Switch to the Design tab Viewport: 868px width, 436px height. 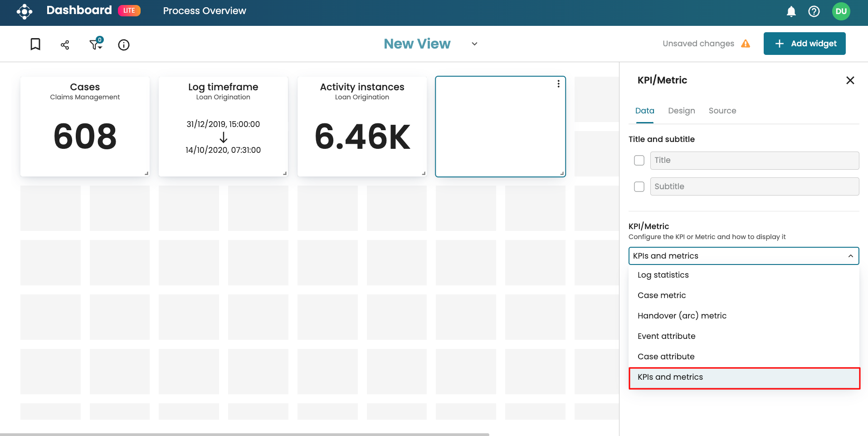tap(681, 111)
